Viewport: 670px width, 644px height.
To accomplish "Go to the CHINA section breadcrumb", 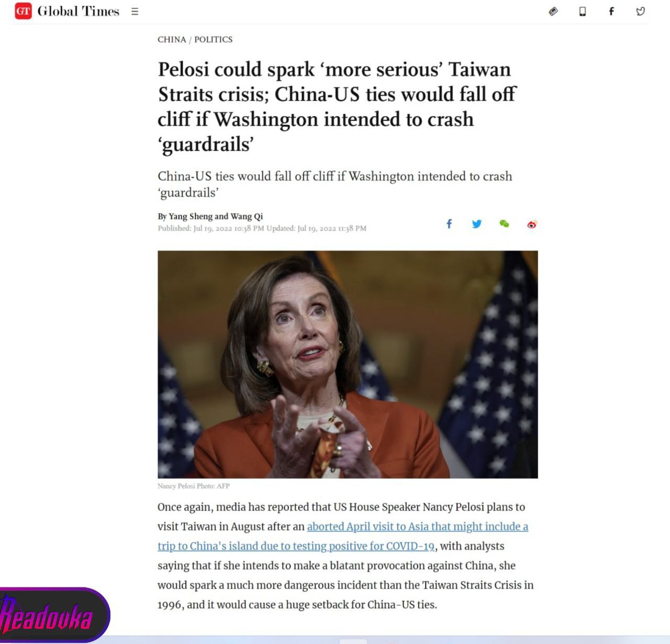I will (172, 39).
